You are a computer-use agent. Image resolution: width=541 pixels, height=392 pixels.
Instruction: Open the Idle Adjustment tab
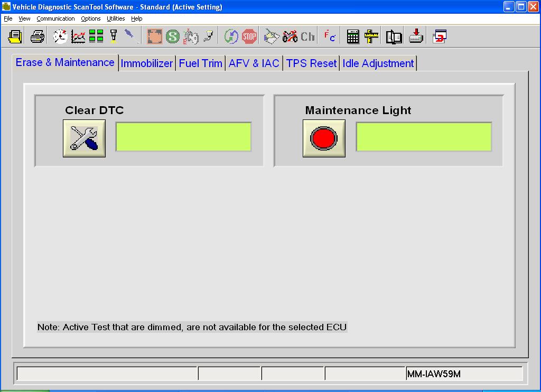pos(378,63)
